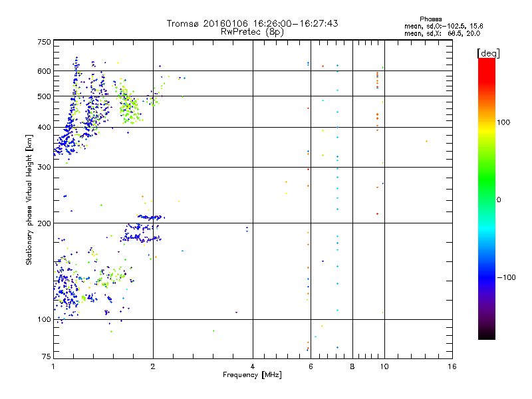Click the blue horizontal trace just above the 200 km gridline
The width and height of the screenshot is (532, 399).
pyautogui.click(x=152, y=217)
